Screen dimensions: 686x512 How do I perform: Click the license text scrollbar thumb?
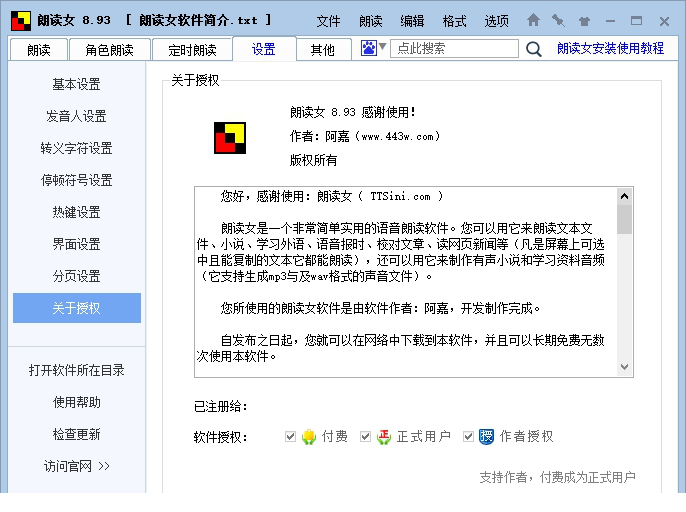[x=624, y=219]
